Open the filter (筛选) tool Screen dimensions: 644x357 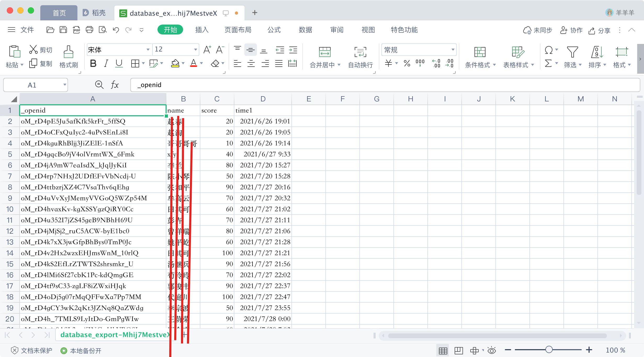[x=573, y=56]
